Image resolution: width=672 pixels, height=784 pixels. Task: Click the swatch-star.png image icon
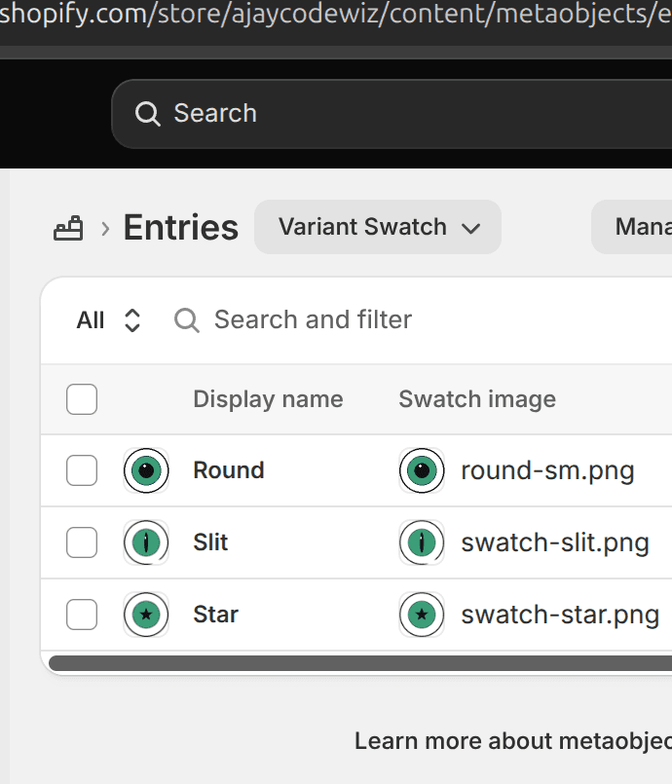[422, 615]
